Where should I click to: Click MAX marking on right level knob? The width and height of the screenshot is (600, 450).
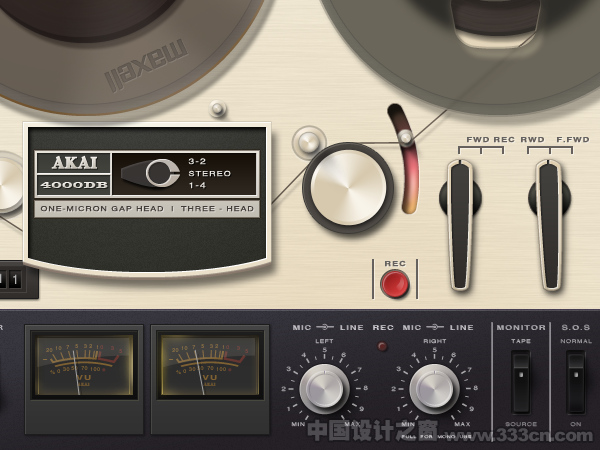[x=462, y=424]
